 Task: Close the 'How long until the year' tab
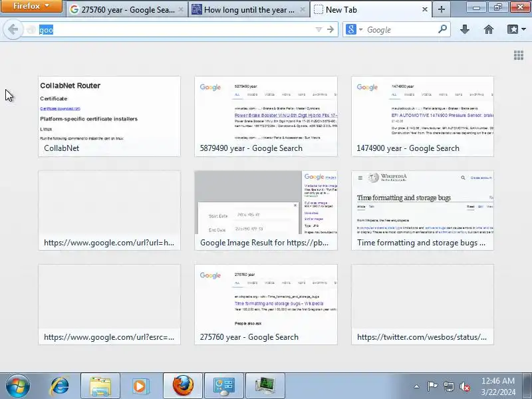coord(303,10)
